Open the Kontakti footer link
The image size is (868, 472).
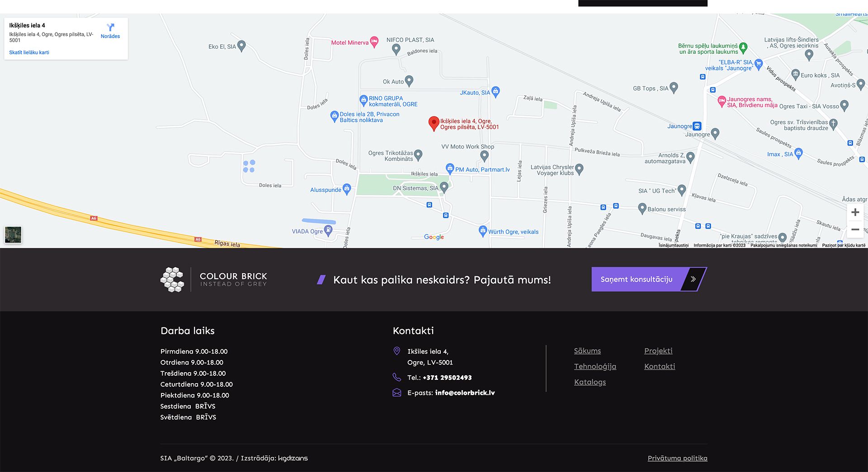tap(660, 366)
